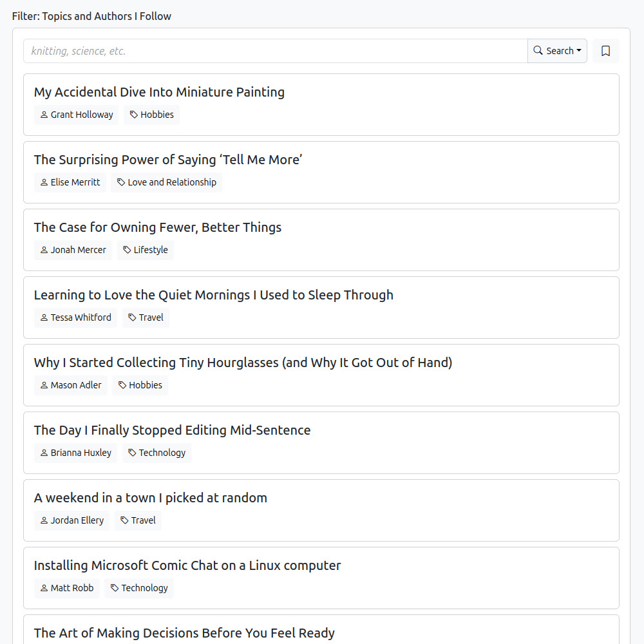This screenshot has width=644, height=644.
Task: Open the Microsoft Comic Chat on Linux article
Action: [x=187, y=565]
